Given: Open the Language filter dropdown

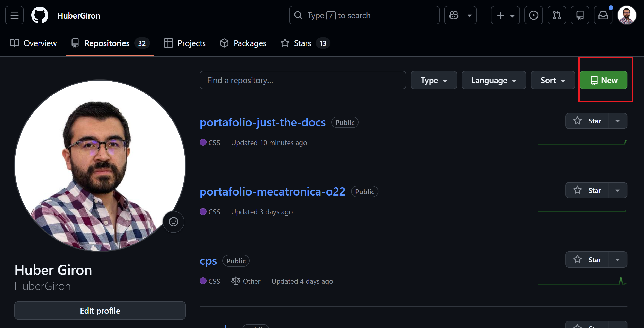Looking at the screenshot, I should click(494, 80).
